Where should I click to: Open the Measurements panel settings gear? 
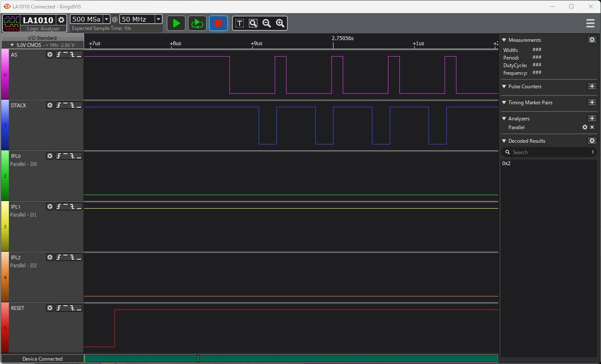tap(592, 40)
